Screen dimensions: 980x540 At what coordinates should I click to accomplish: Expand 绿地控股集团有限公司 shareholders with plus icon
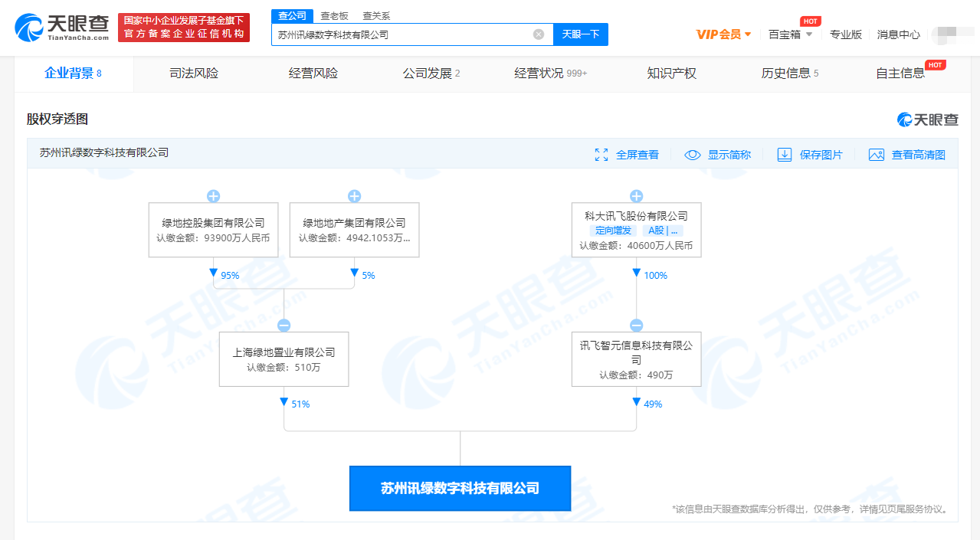click(x=214, y=196)
